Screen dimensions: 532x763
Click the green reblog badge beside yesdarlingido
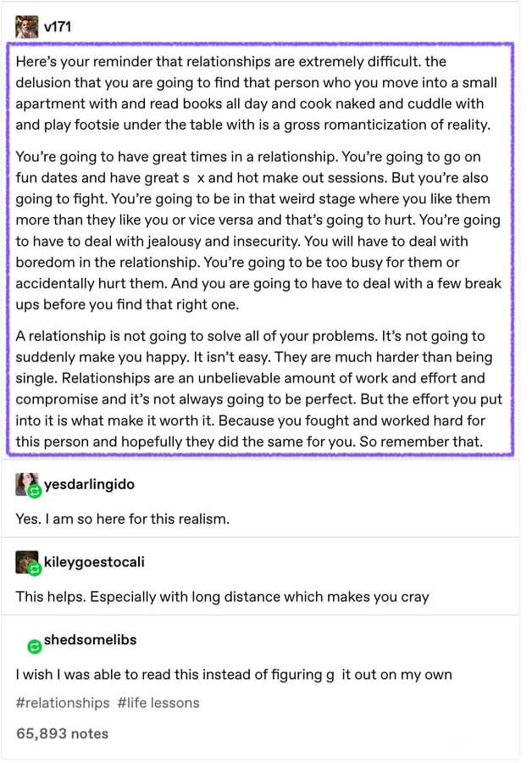click(x=35, y=491)
